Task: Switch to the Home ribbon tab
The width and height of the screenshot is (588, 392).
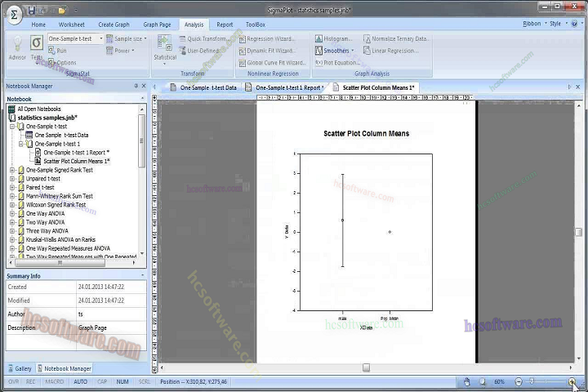Action: pyautogui.click(x=38, y=24)
